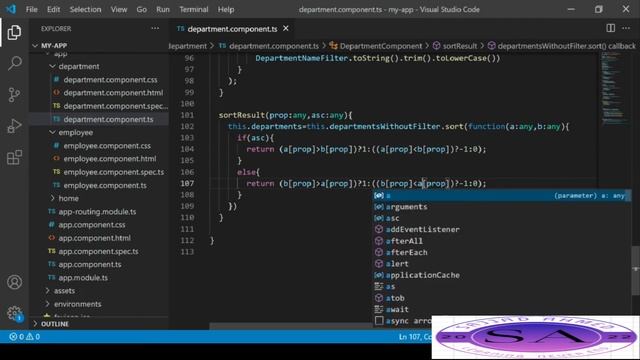Viewport: 640px width, 360px height.
Task: Open department.component.spec.ts file
Action: pyautogui.click(x=116, y=106)
